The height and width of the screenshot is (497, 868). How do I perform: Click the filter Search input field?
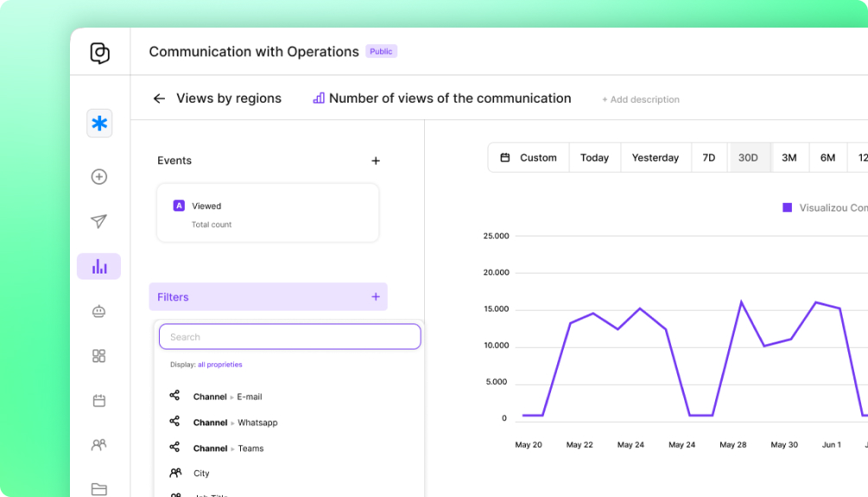290,337
